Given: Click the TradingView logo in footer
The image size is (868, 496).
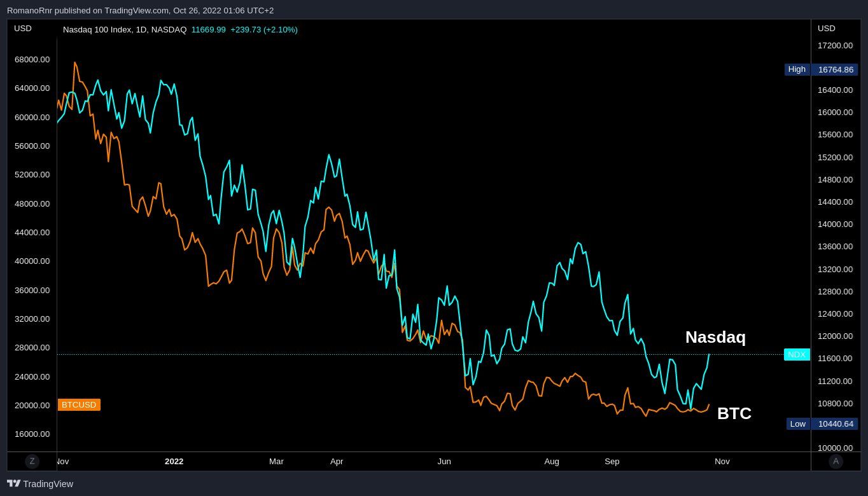Looking at the screenshot, I should pos(40,484).
